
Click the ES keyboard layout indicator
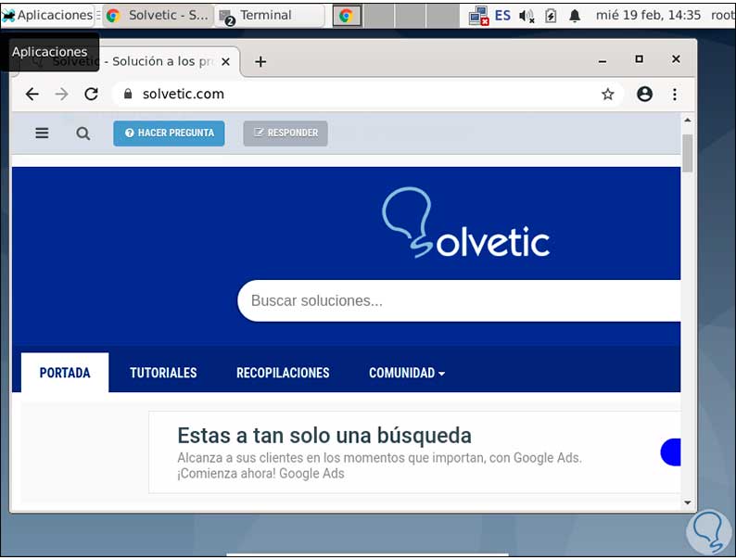point(502,16)
